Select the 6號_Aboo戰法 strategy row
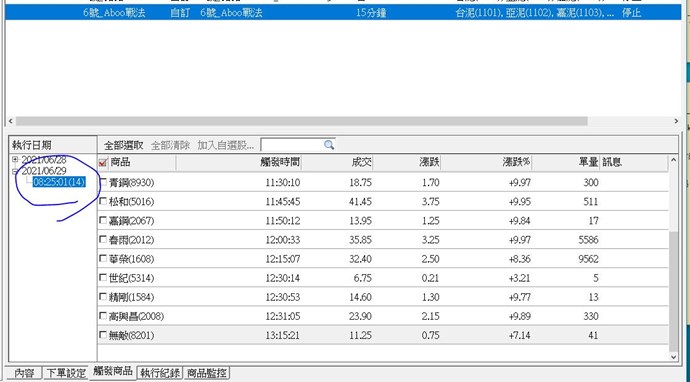This screenshot has width=690, height=382. (343, 13)
